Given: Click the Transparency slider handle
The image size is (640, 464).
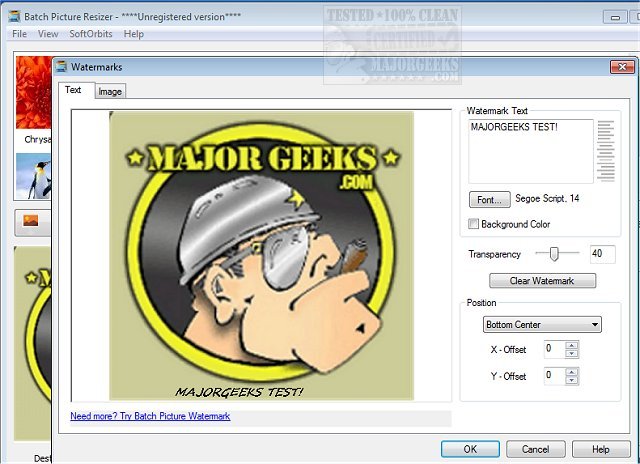Looking at the screenshot, I should 554,253.
